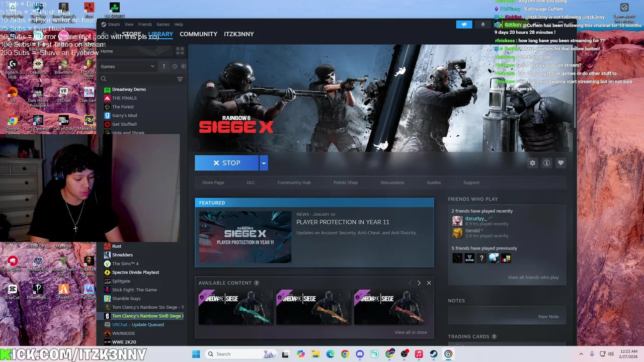The width and height of the screenshot is (644, 362).
Task: Open friend itzcurlyy_ profile
Action: click(475, 219)
